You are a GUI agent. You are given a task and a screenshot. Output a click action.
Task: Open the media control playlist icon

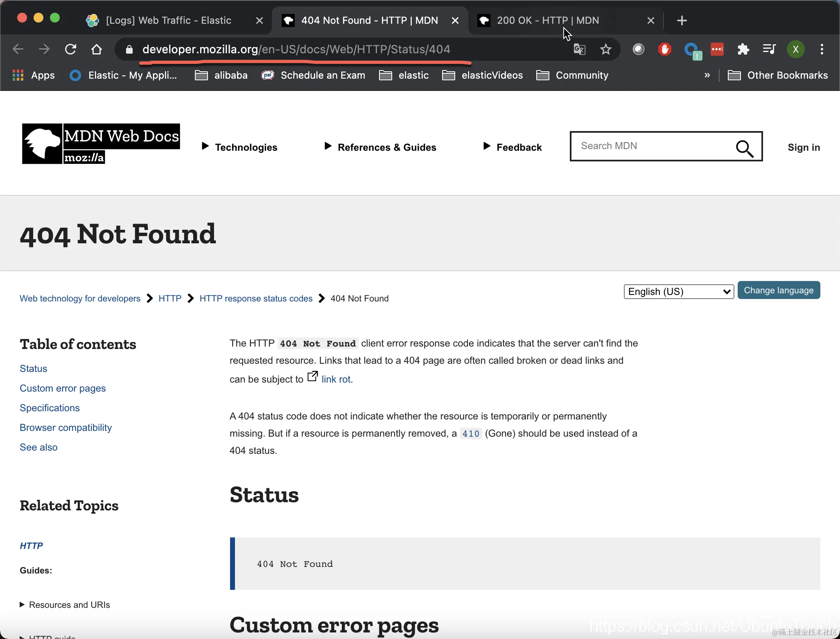point(769,50)
